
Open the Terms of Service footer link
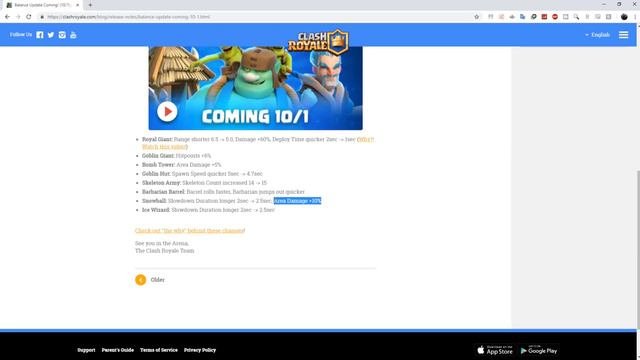(x=159, y=350)
